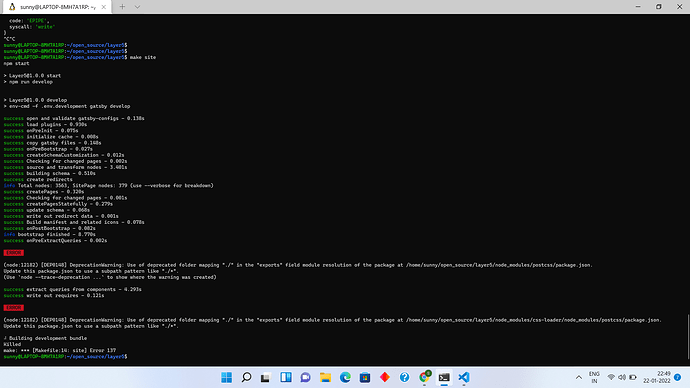This screenshot has width=690, height=388.
Task: Open File Explorer from taskbar
Action: tap(325, 377)
